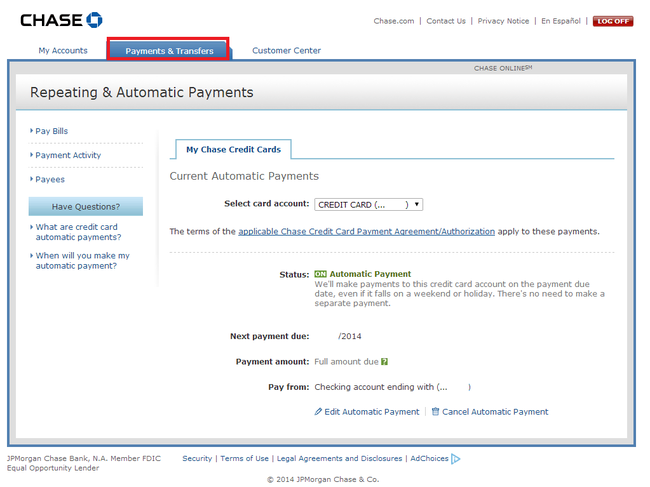The width and height of the screenshot is (650, 487).
Task: Go to the Customer Center tab
Action: (286, 50)
